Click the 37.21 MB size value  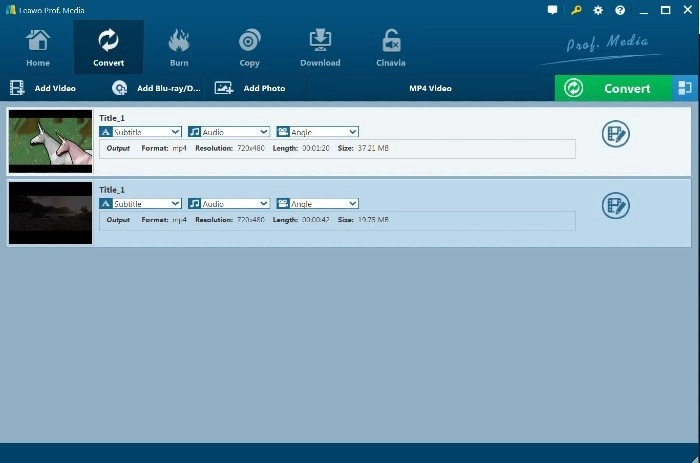point(373,148)
